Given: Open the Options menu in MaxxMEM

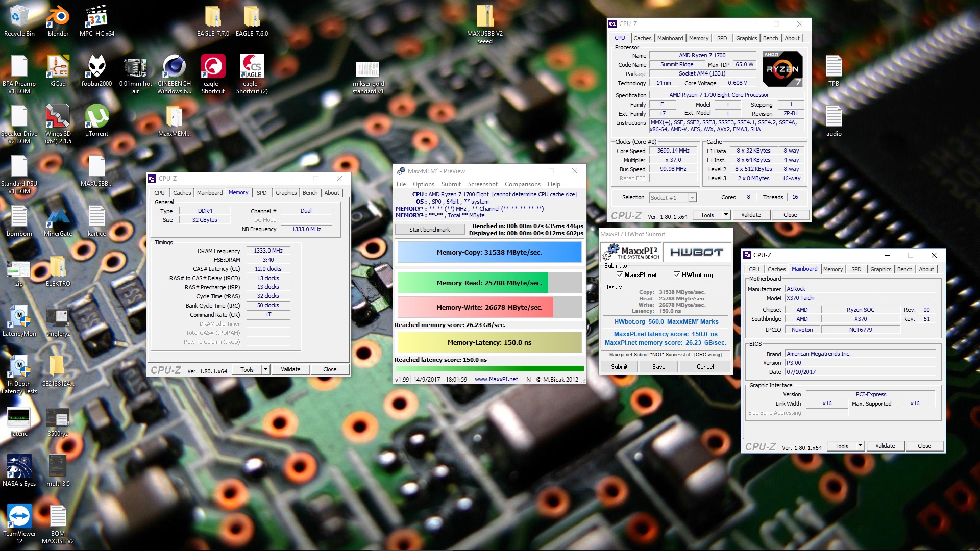Looking at the screenshot, I should click(x=423, y=184).
